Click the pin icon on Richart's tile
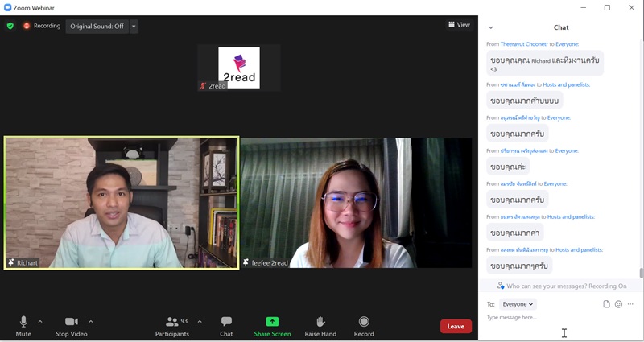644x342 pixels. point(11,263)
